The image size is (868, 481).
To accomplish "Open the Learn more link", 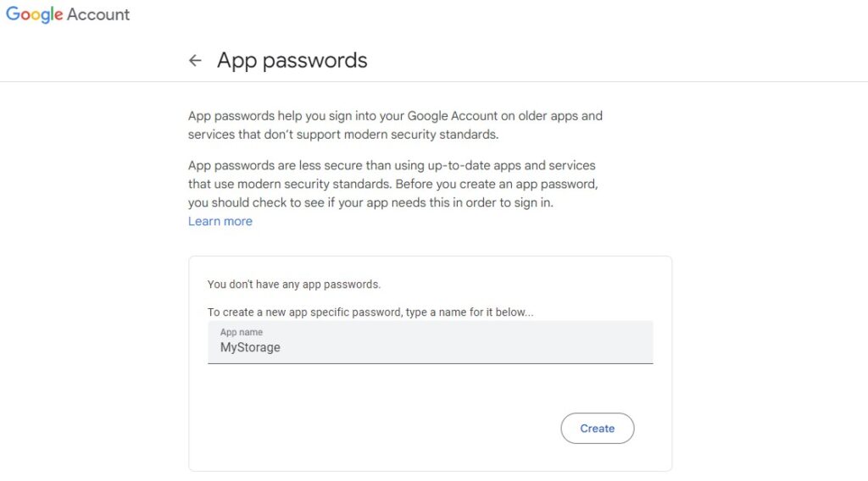I will pyautogui.click(x=220, y=221).
